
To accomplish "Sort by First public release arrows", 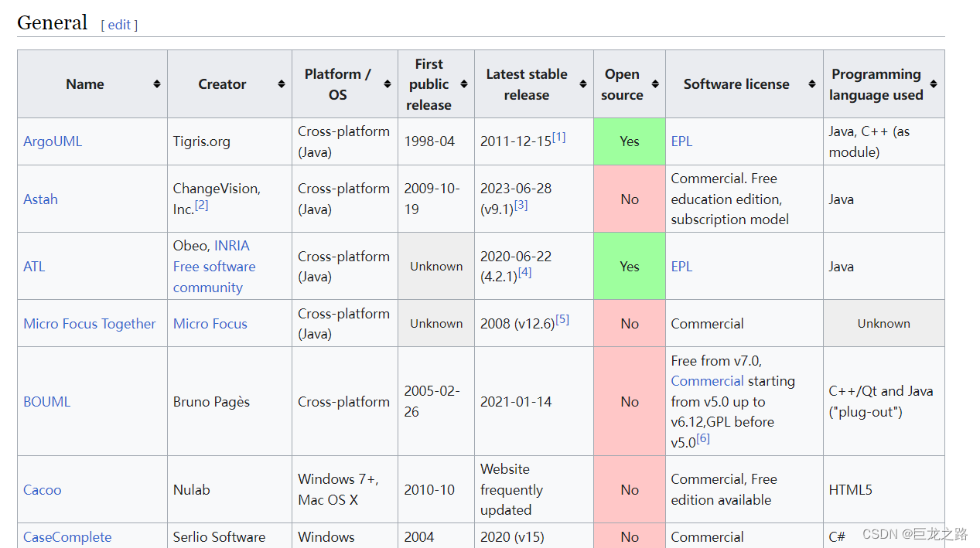I will (x=464, y=84).
